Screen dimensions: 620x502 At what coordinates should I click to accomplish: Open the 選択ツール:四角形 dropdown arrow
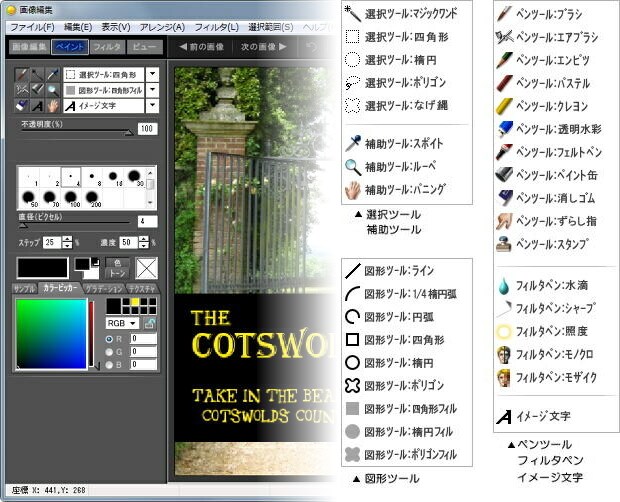(x=152, y=74)
